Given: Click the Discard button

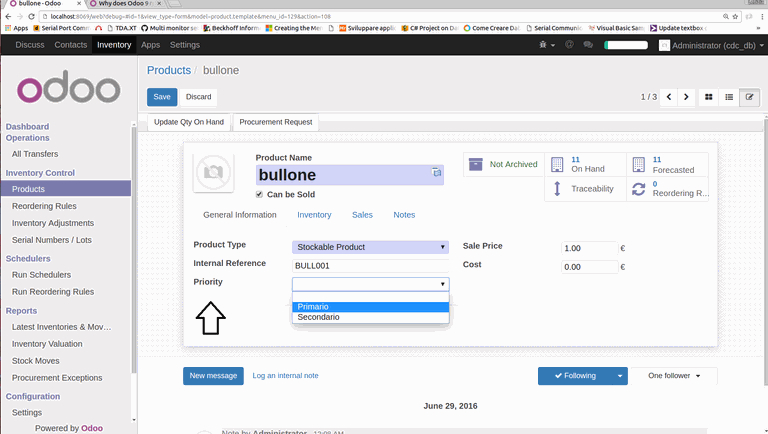Looking at the screenshot, I should coord(198,97).
